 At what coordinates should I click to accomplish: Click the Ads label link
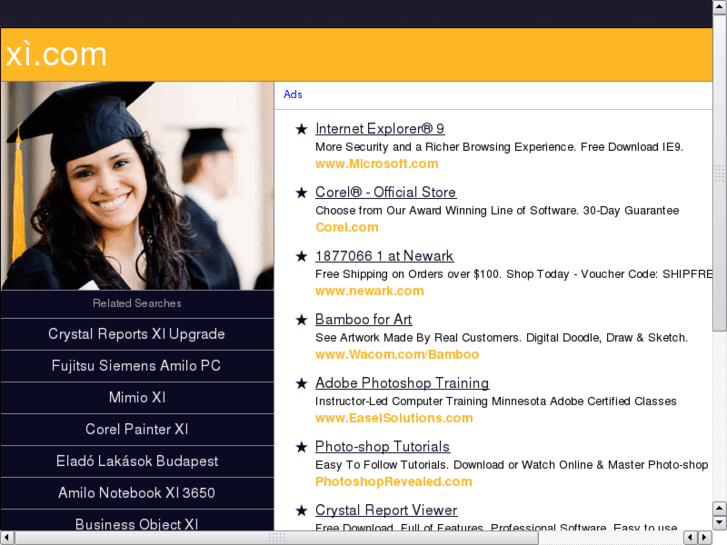click(293, 94)
